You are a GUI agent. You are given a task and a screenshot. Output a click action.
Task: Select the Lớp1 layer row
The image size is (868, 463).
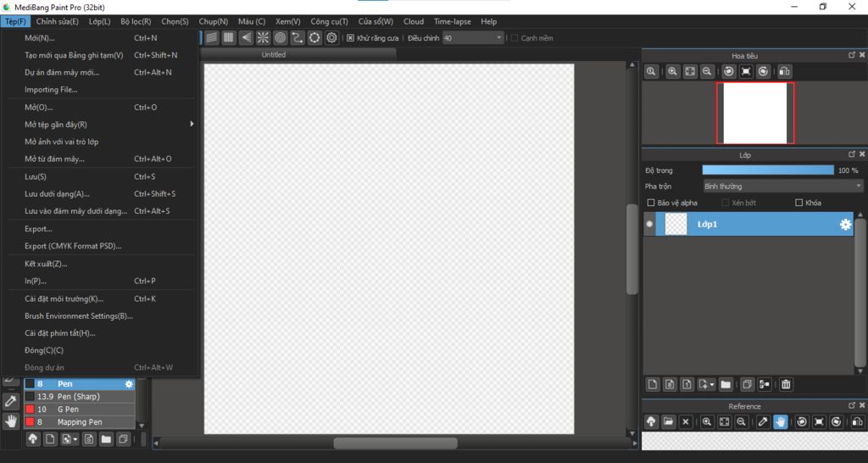(748, 225)
